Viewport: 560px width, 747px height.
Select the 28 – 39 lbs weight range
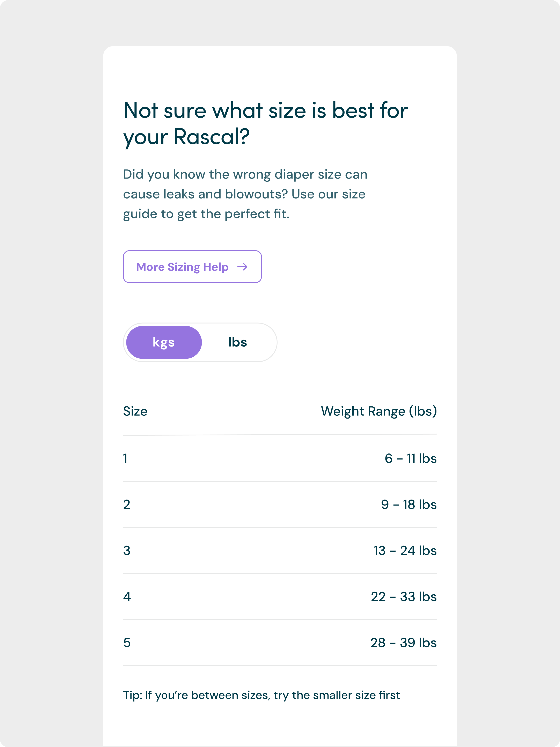404,643
